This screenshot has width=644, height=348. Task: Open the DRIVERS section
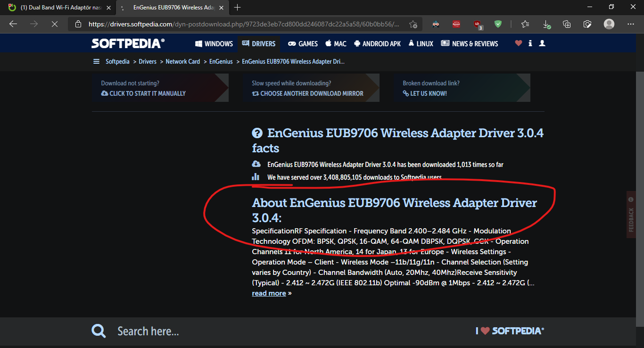pyautogui.click(x=258, y=43)
